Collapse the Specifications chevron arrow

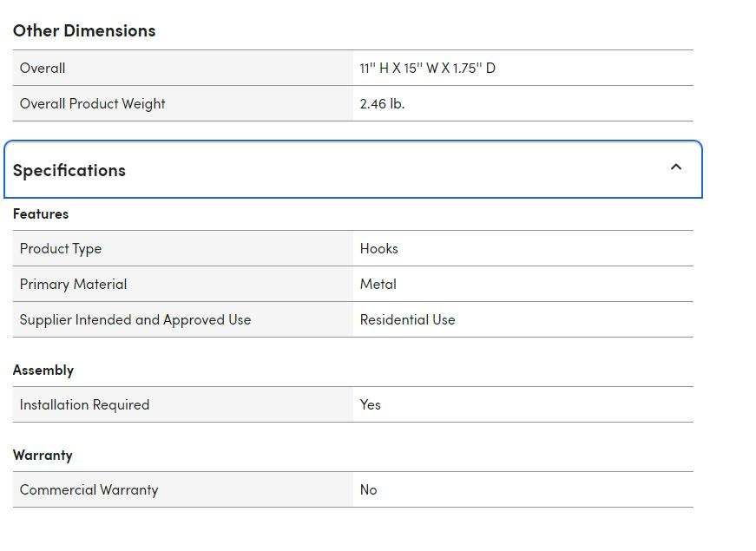click(676, 167)
